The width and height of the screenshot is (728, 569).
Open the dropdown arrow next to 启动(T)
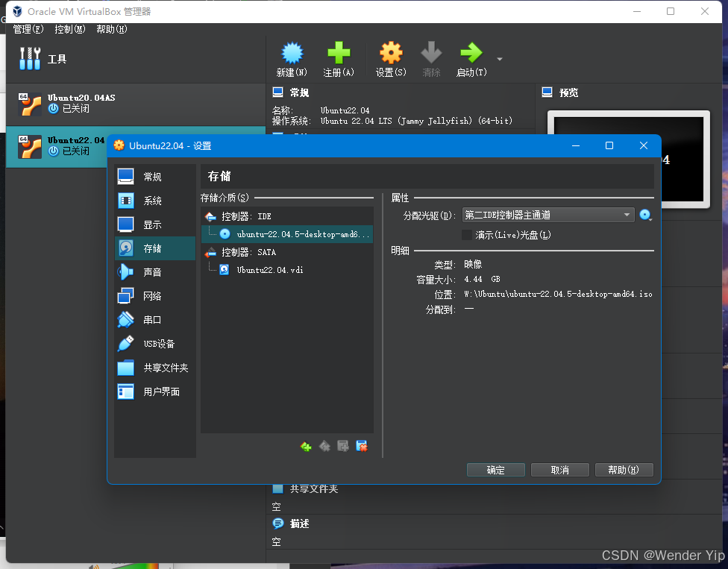coord(500,59)
